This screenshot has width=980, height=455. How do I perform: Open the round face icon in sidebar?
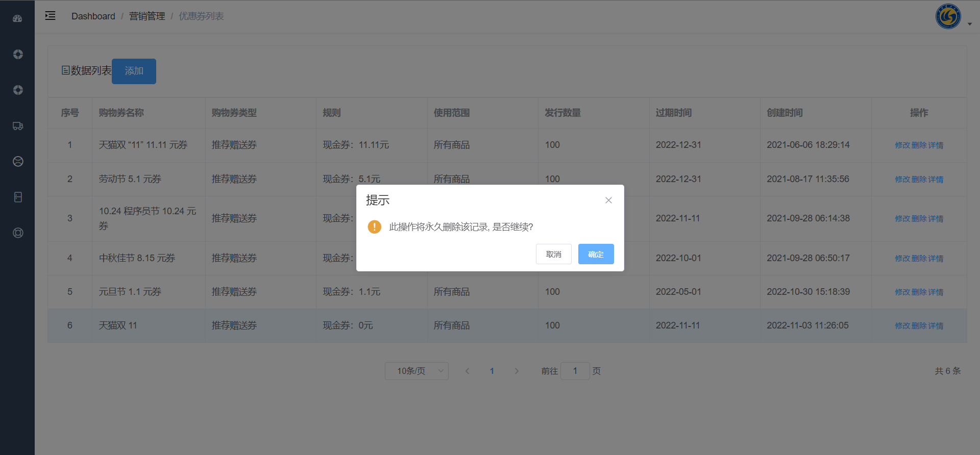pyautogui.click(x=17, y=162)
